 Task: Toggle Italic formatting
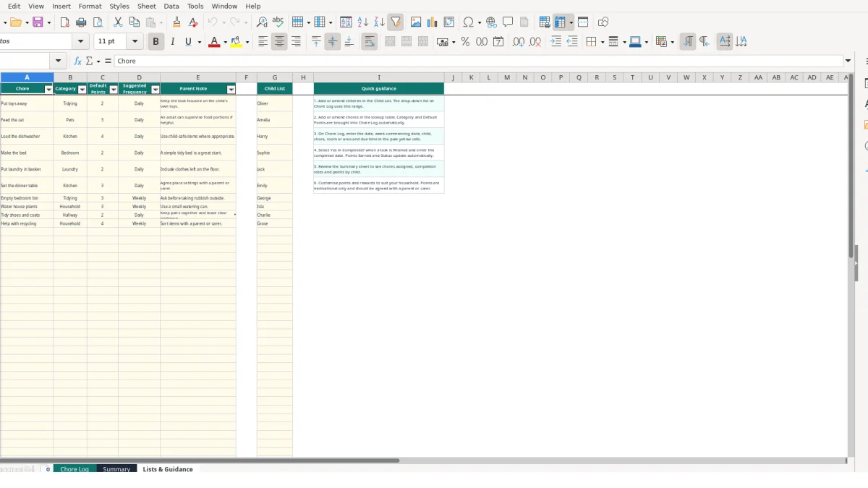[x=172, y=42]
